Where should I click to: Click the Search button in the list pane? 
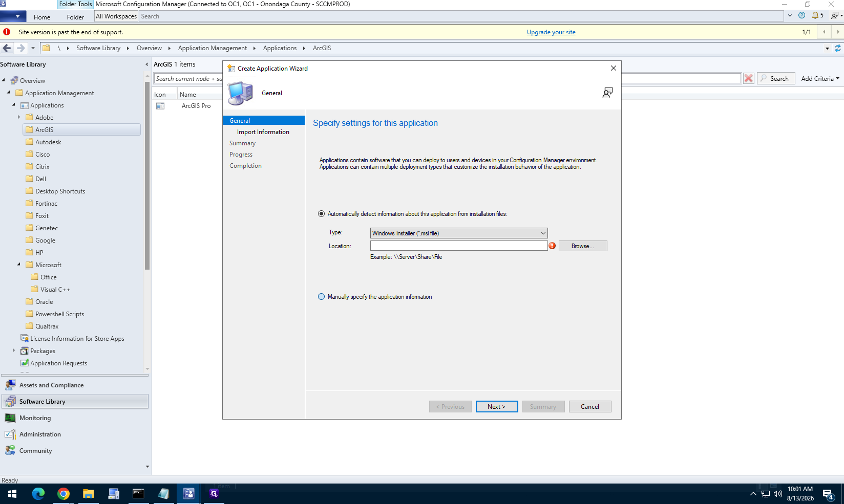click(776, 78)
